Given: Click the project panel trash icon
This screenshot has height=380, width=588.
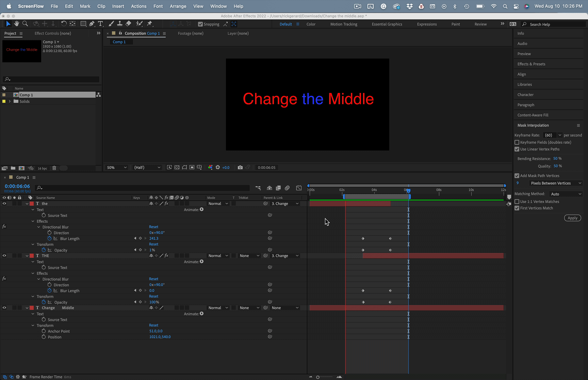Looking at the screenshot, I should click(54, 168).
